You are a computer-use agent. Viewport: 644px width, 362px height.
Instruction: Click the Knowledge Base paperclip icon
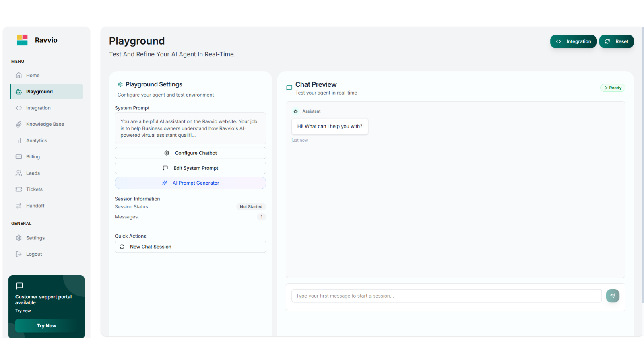coord(19,124)
